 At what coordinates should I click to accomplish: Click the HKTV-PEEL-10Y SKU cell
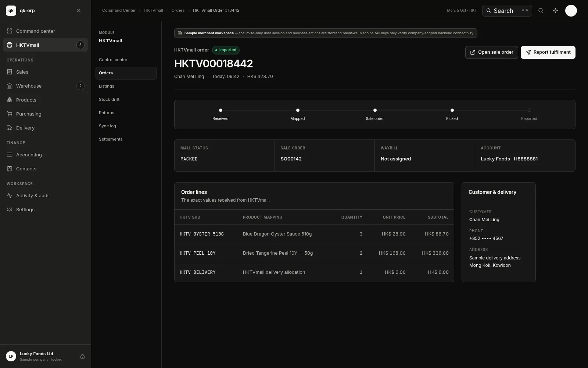[x=198, y=253]
